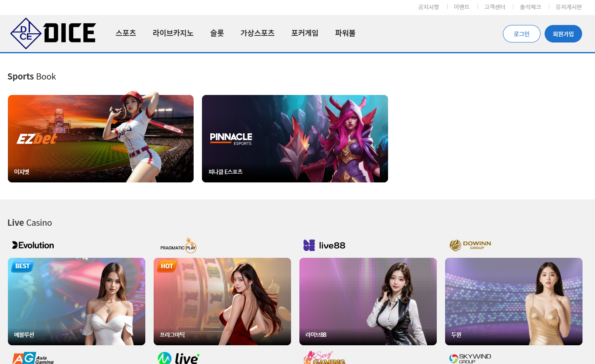Open the EZbet 이지벳 sportsbook card
The image size is (595, 364).
click(101, 139)
